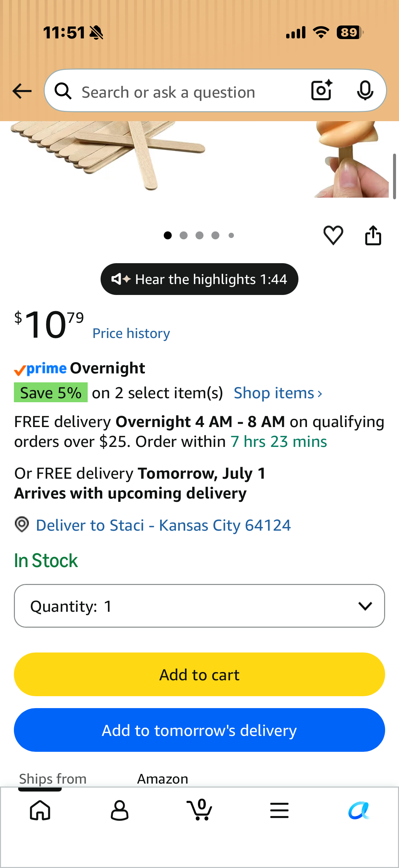Screen dimensions: 399x868
Task: Select second image carousel dot
Action: 184,235
